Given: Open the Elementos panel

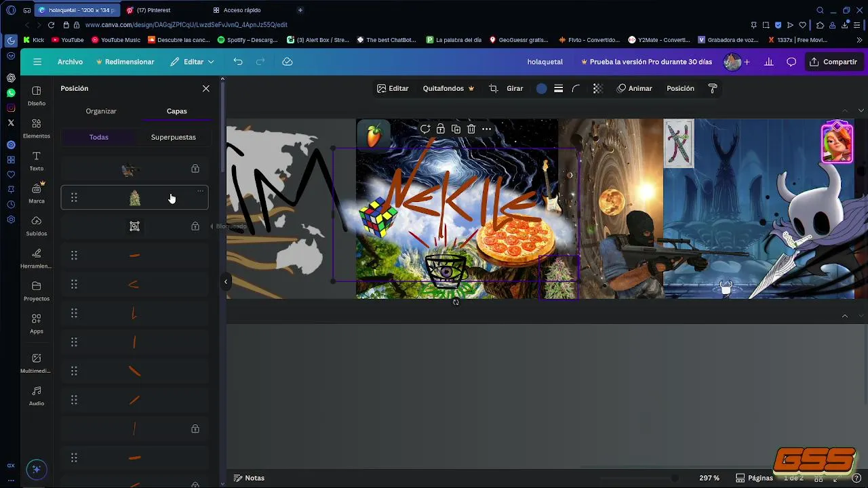Looking at the screenshot, I should click(37, 128).
